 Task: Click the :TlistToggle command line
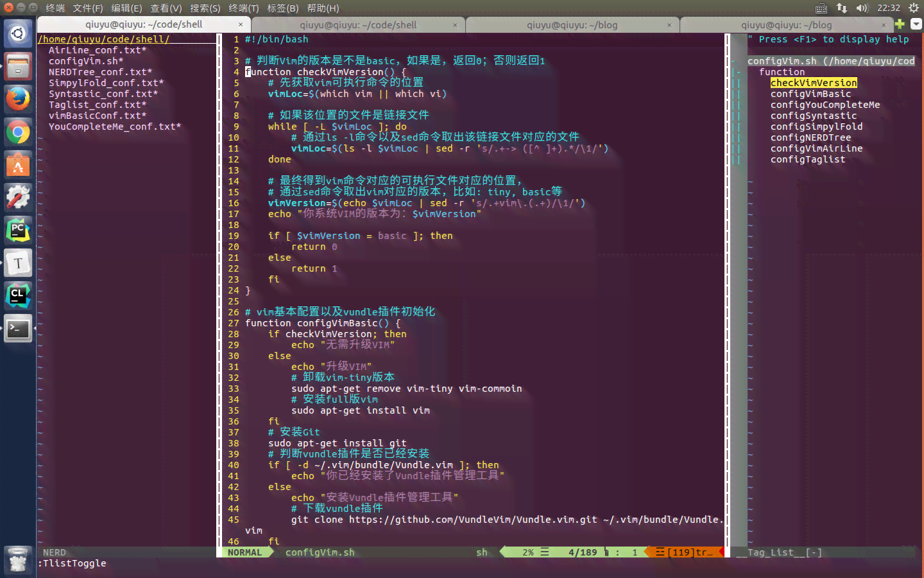pos(72,563)
